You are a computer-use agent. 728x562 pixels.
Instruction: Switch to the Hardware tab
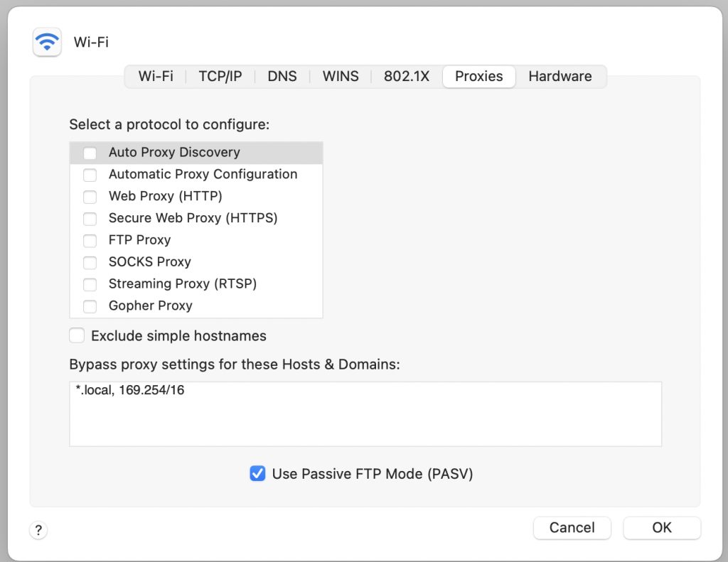[x=560, y=77]
